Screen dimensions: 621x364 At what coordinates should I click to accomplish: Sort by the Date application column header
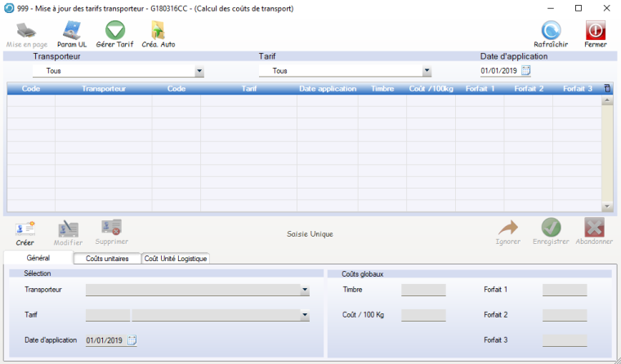327,89
